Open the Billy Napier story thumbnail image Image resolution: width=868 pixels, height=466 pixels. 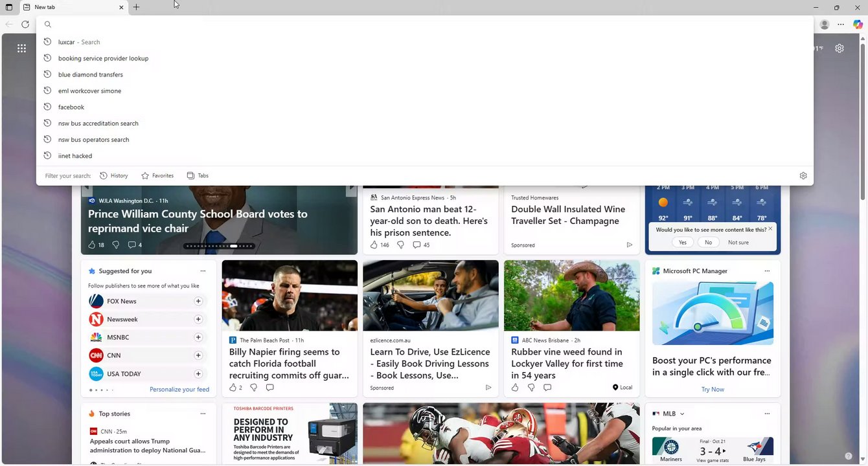290,296
